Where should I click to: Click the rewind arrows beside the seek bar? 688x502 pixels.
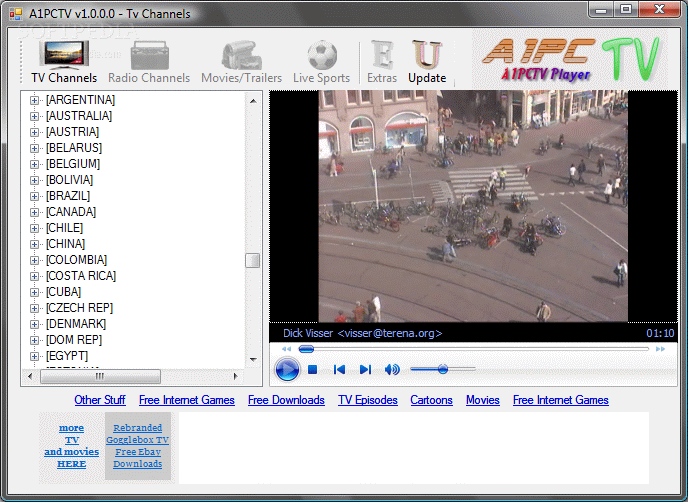coord(287,349)
